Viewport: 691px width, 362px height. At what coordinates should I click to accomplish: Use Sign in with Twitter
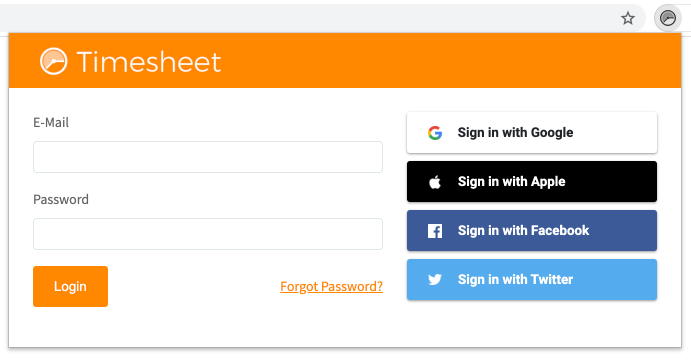tap(532, 280)
